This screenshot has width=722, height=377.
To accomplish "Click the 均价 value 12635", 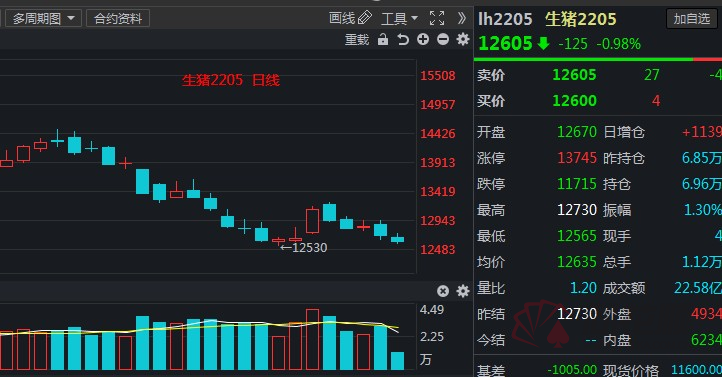I will click(577, 262).
